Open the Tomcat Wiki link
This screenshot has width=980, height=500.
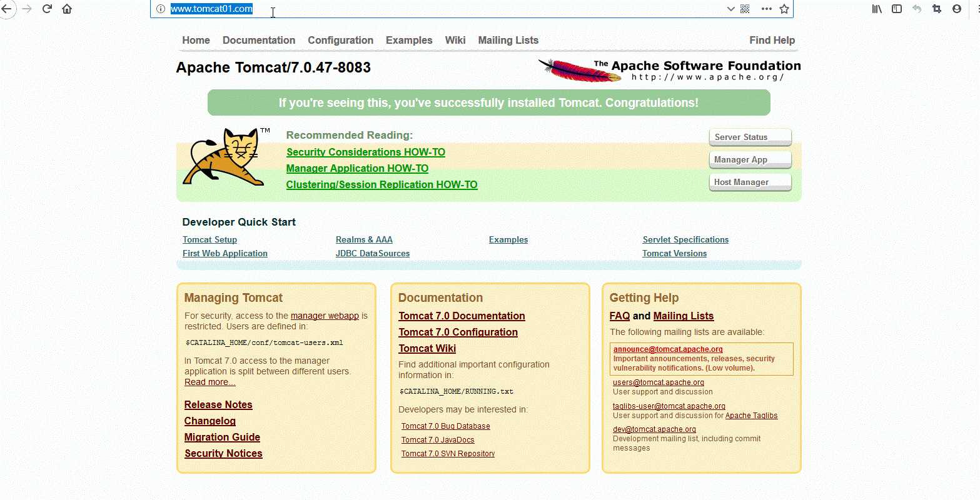pyautogui.click(x=427, y=348)
